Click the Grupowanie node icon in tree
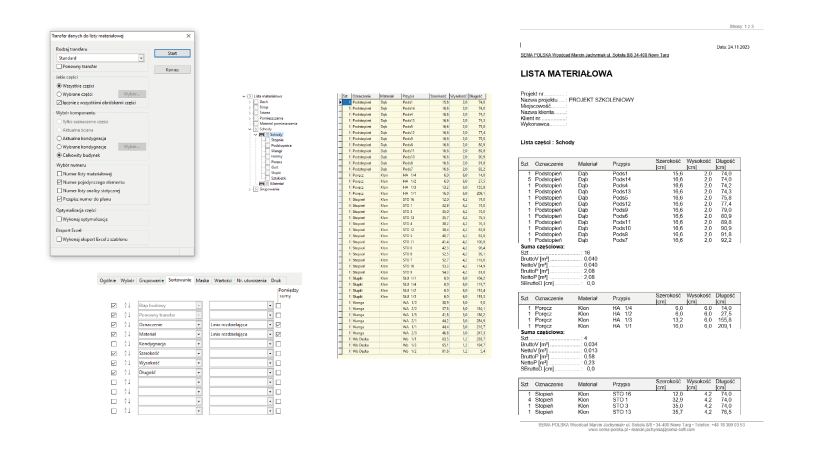The width and height of the screenshot is (827, 461). (253, 188)
